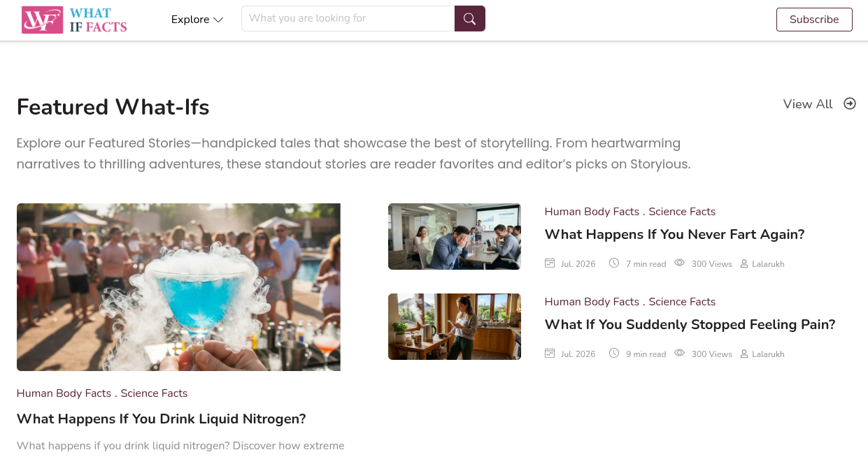Click the View All arrow circle icon
868x457 pixels.
[x=850, y=103]
